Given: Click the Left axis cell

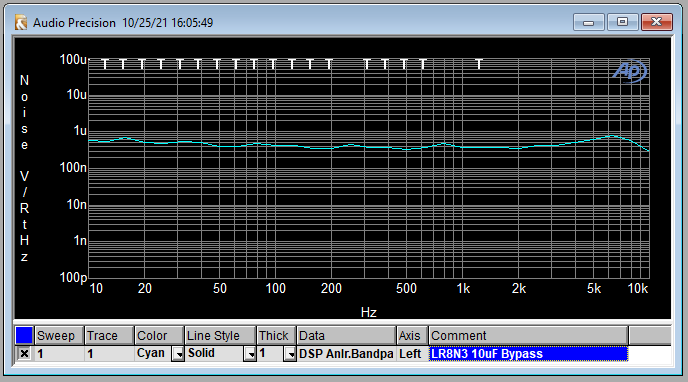Looking at the screenshot, I should coord(412,354).
